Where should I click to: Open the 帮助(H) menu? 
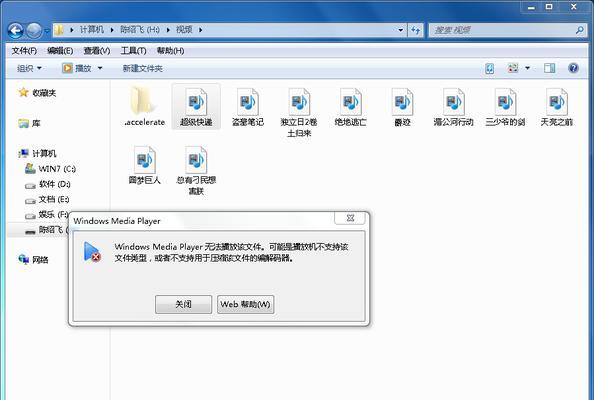(170, 51)
